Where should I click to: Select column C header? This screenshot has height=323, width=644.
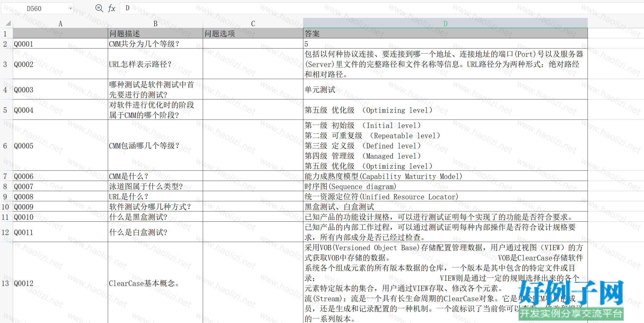(253, 24)
